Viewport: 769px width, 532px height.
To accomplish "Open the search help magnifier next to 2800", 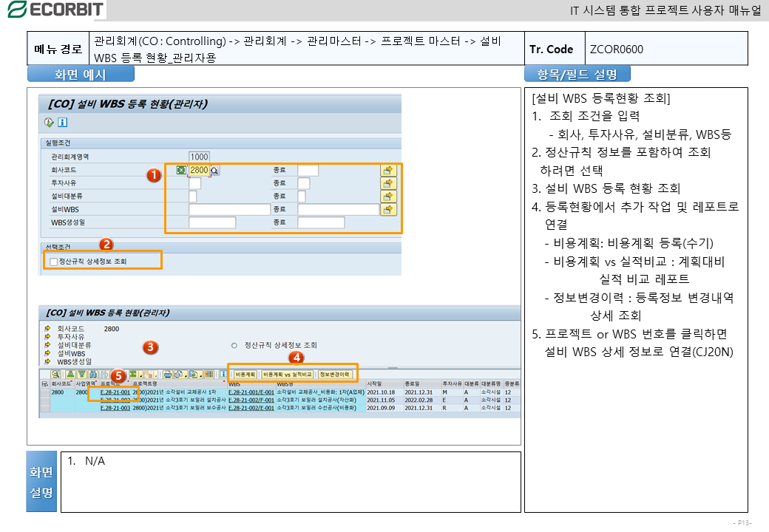I will pyautogui.click(x=215, y=171).
